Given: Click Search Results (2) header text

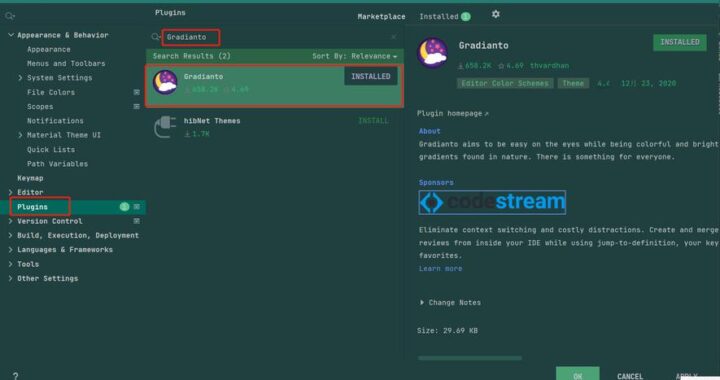Looking at the screenshot, I should click(x=192, y=56).
